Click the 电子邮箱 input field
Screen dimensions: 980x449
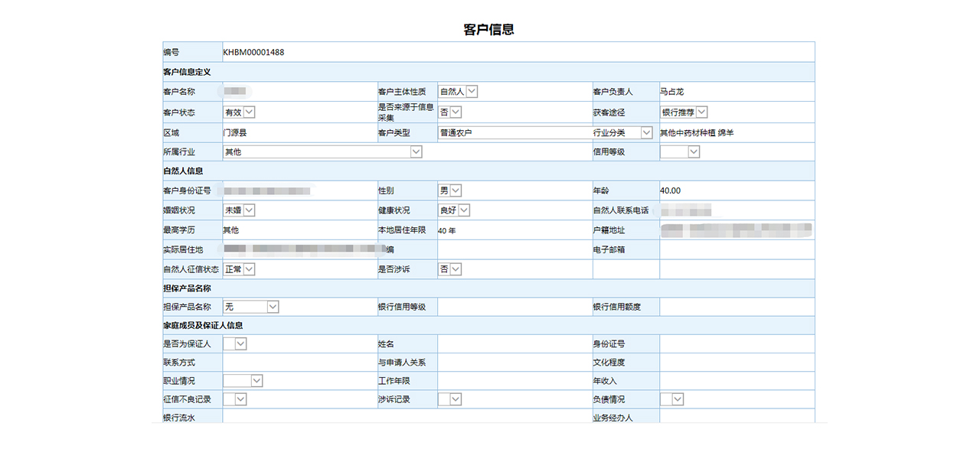pyautogui.click(x=737, y=249)
